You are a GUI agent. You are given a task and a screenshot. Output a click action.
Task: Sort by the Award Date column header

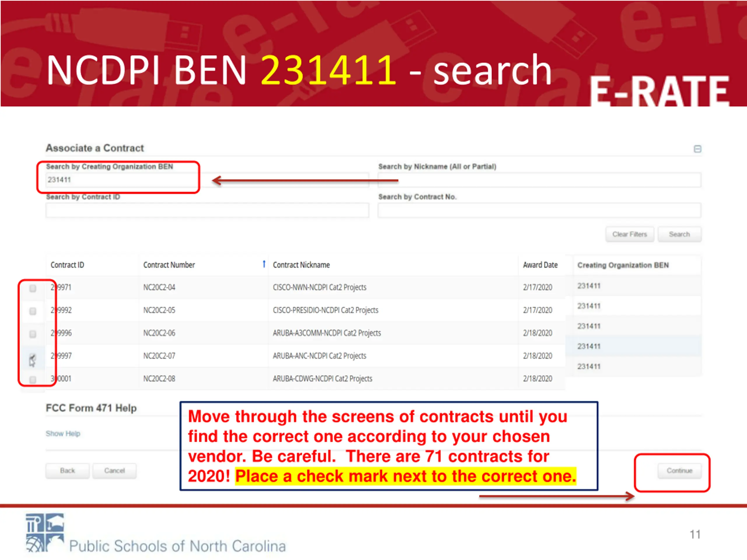[540, 265]
